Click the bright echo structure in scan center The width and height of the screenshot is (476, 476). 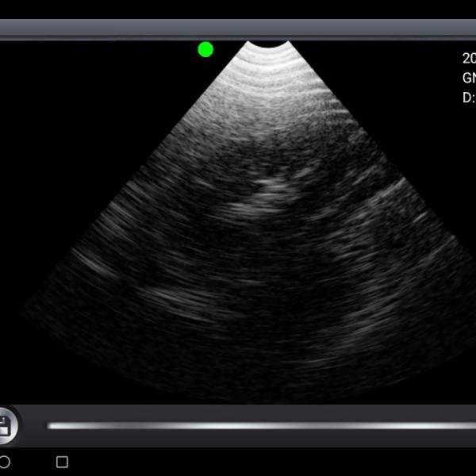coord(268,192)
